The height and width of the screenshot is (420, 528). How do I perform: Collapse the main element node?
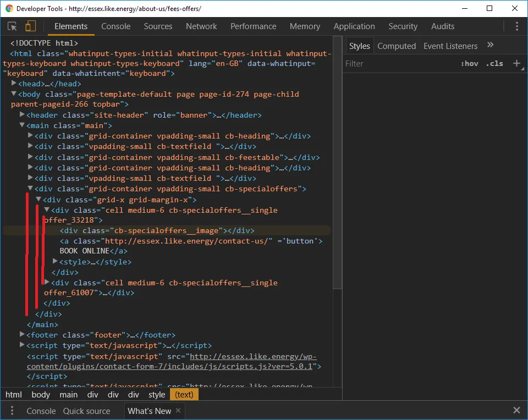coord(23,125)
